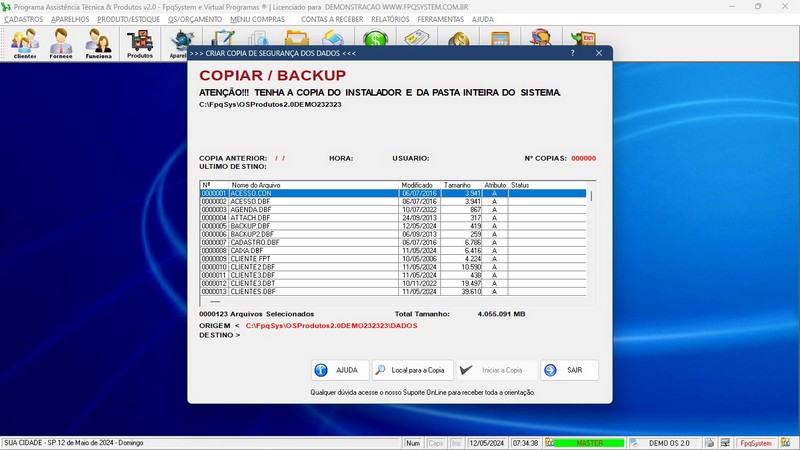The height and width of the screenshot is (450, 800).
Task: Close the backup dialog with X
Action: click(x=599, y=53)
